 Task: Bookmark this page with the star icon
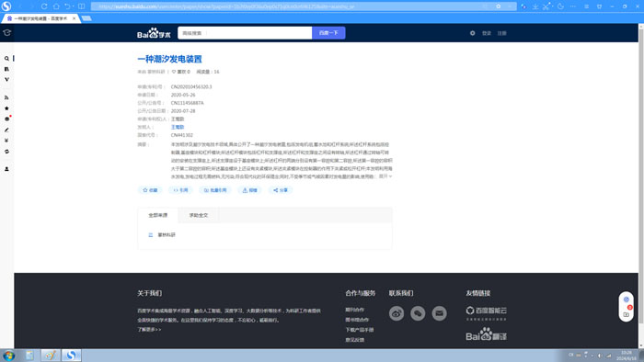pyautogui.click(x=499, y=6)
